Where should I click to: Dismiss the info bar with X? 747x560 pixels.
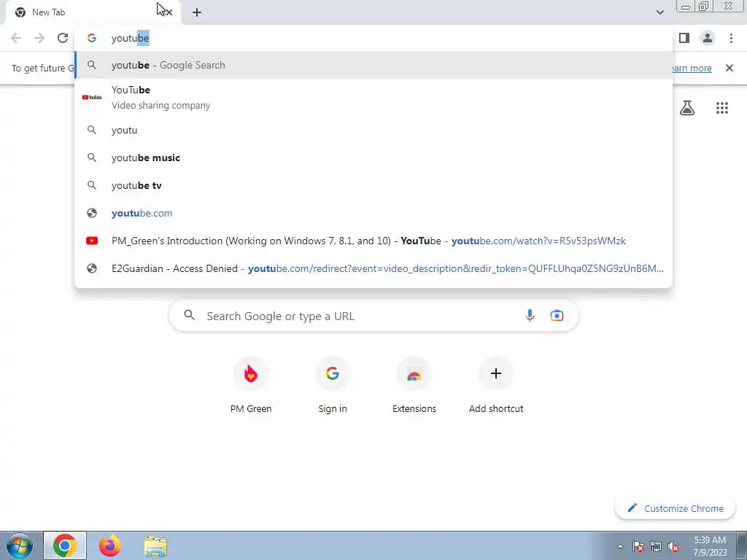729,68
